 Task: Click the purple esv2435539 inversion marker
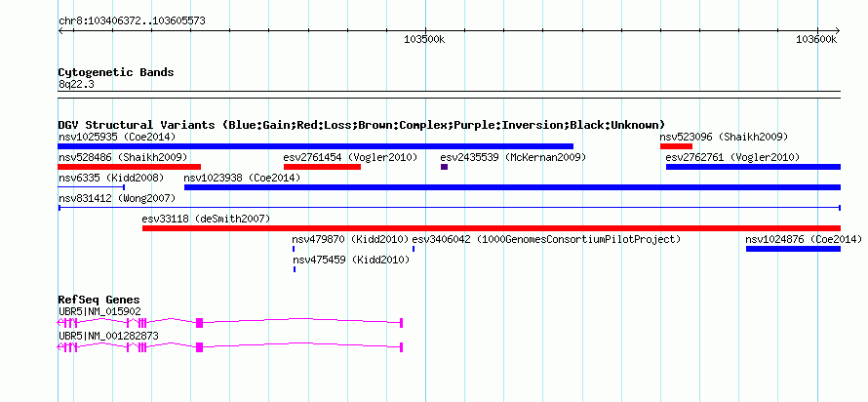pos(444,167)
